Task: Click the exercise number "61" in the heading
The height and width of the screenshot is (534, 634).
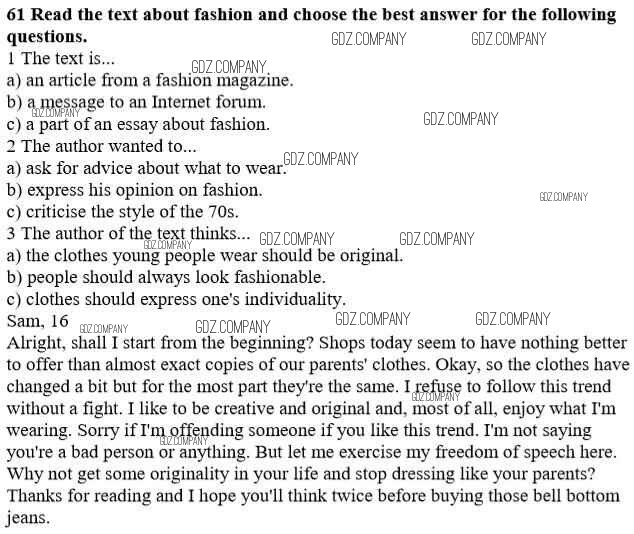Action: click(16, 15)
